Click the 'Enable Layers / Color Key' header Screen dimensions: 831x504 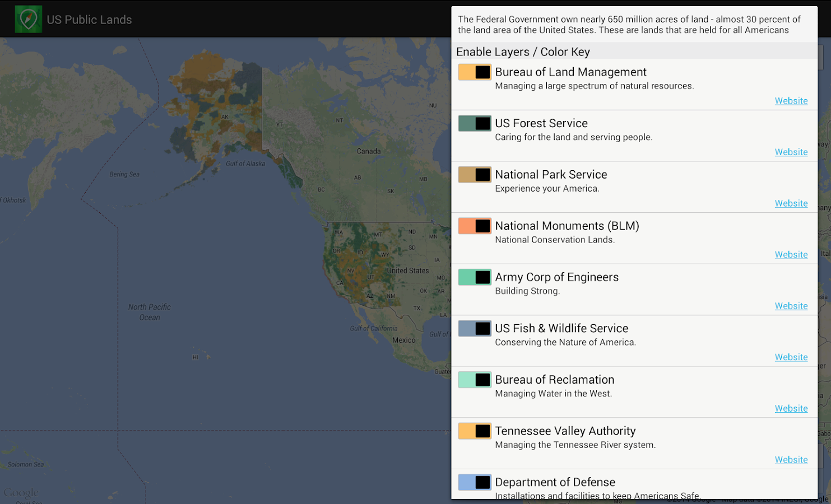(523, 52)
